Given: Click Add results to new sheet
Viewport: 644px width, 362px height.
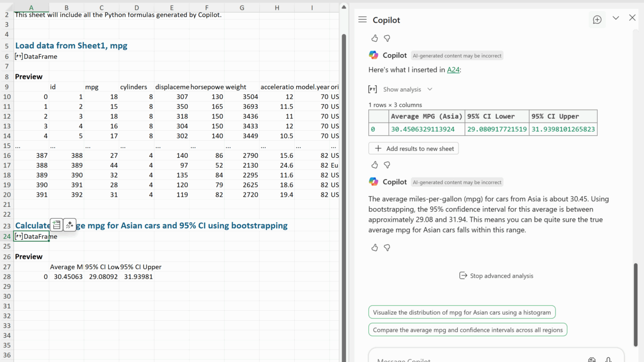Looking at the screenshot, I should point(414,149).
